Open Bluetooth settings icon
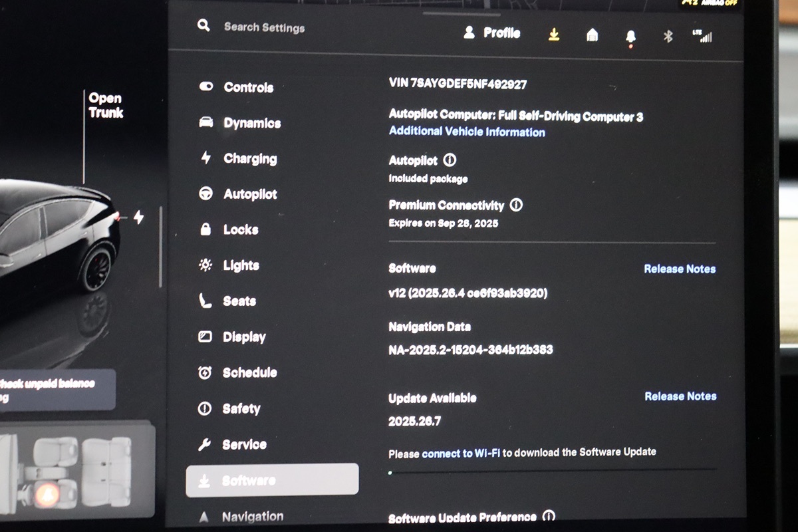798x532 pixels. pos(668,36)
